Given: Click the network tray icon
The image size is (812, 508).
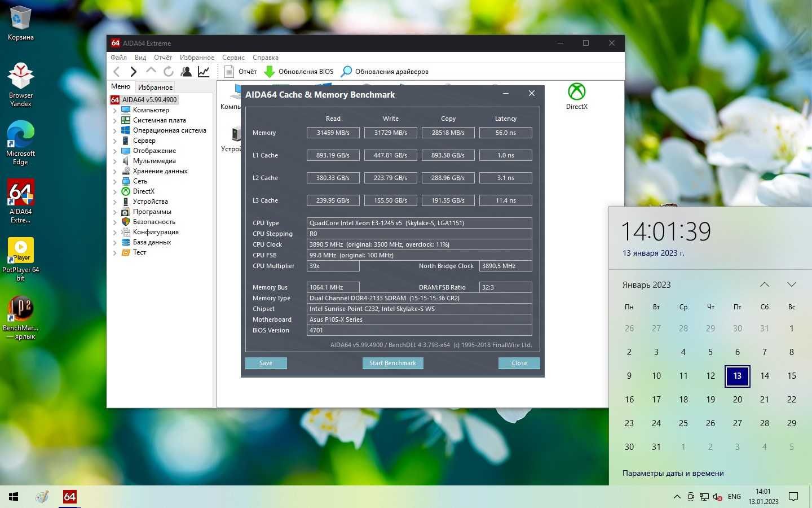Looking at the screenshot, I should 704,497.
